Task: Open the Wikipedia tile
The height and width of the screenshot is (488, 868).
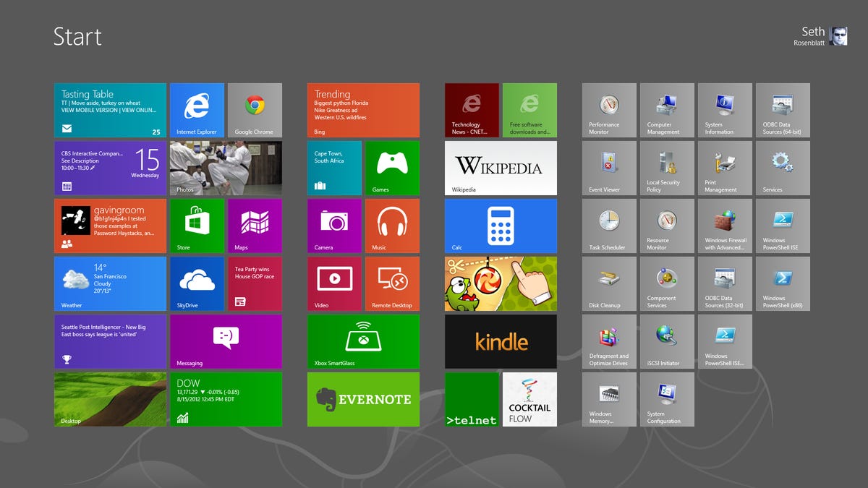Action: 500,168
